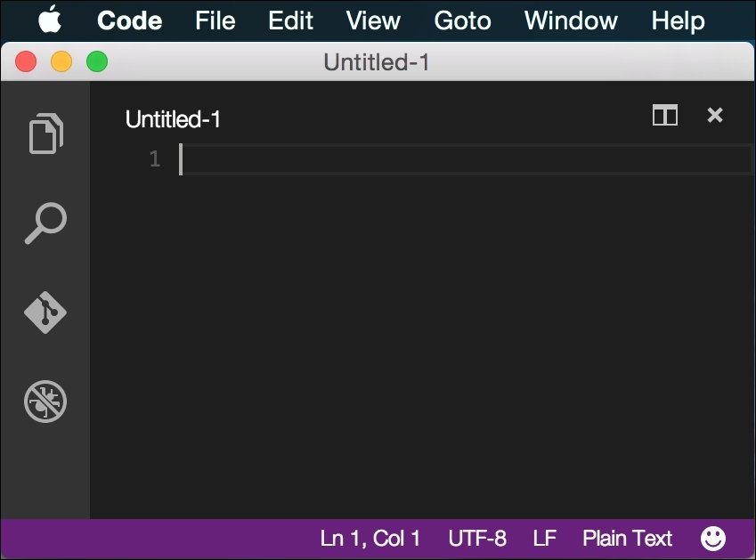The height and width of the screenshot is (560, 756).
Task: Open the Explorer files view
Action: [45, 134]
